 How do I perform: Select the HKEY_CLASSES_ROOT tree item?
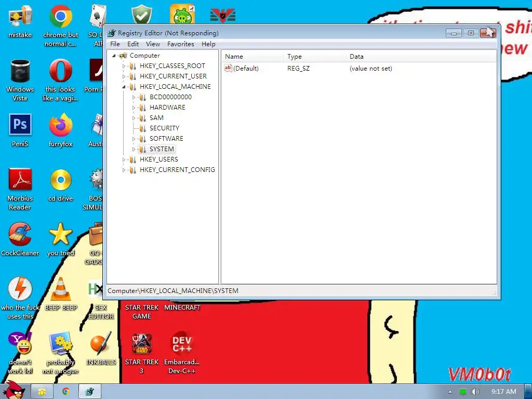172,66
